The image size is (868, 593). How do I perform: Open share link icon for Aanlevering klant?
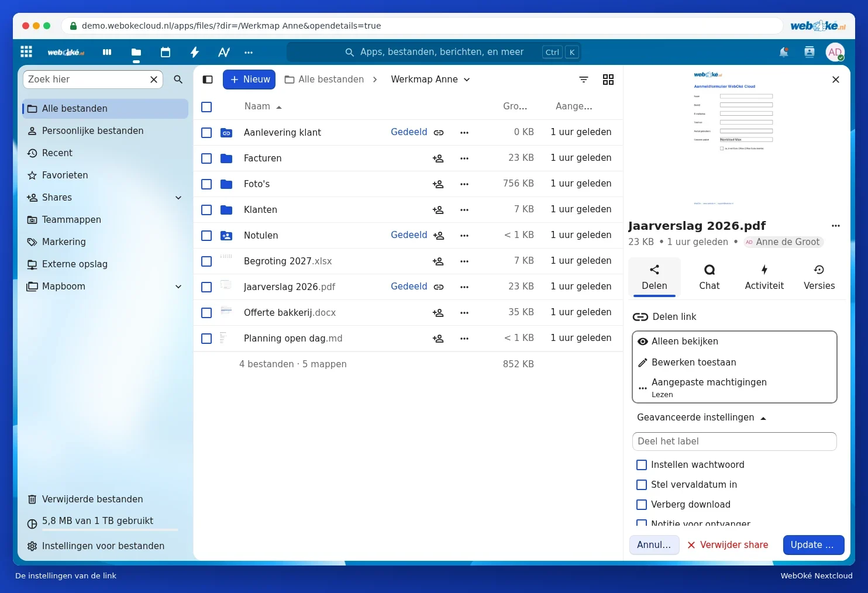coord(439,133)
